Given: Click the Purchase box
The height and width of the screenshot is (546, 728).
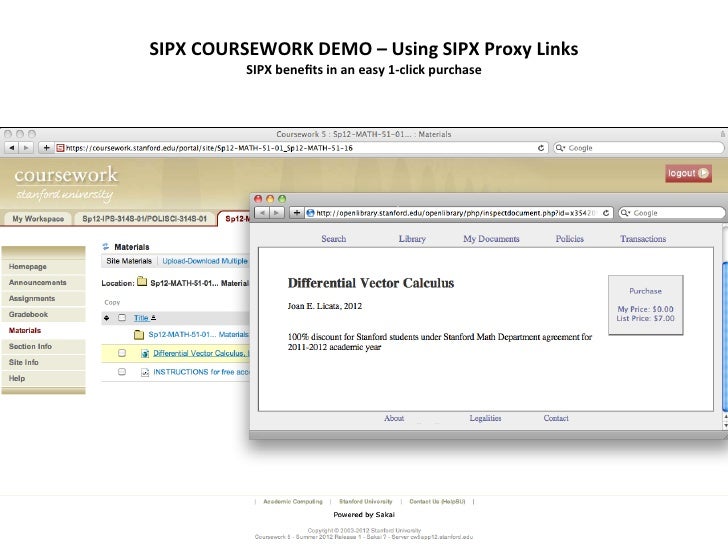Looking at the screenshot, I should [x=645, y=305].
